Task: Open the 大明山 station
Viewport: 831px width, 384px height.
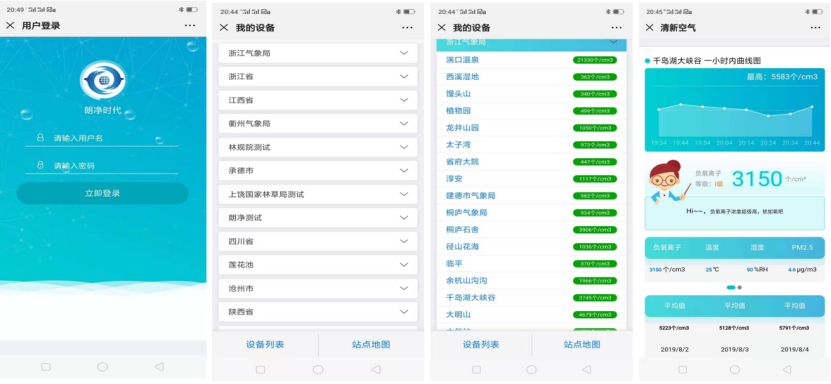Action: (531, 315)
